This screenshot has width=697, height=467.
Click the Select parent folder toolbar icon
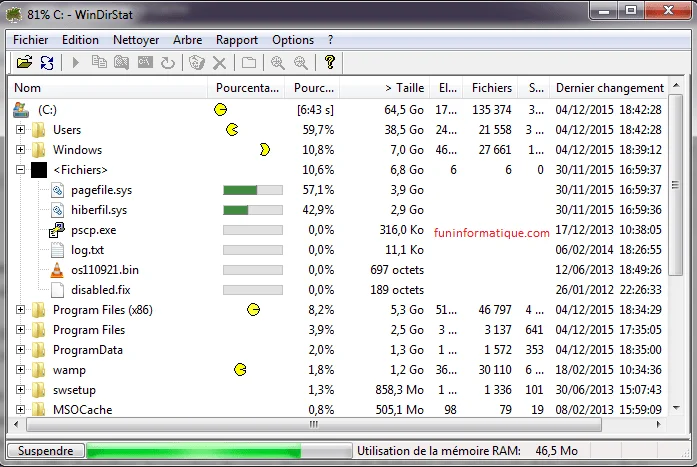click(249, 63)
